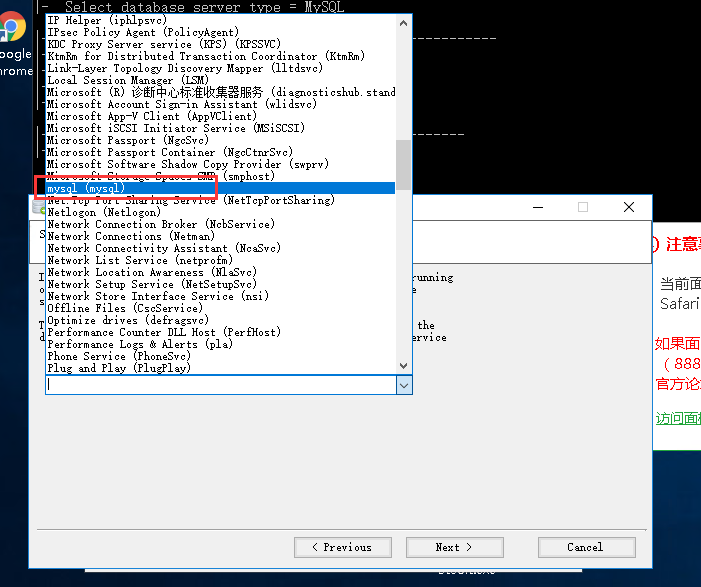This screenshot has width=701, height=587.
Task: Select KDC Proxy Server service (KPSSVC)
Action: click(221, 44)
